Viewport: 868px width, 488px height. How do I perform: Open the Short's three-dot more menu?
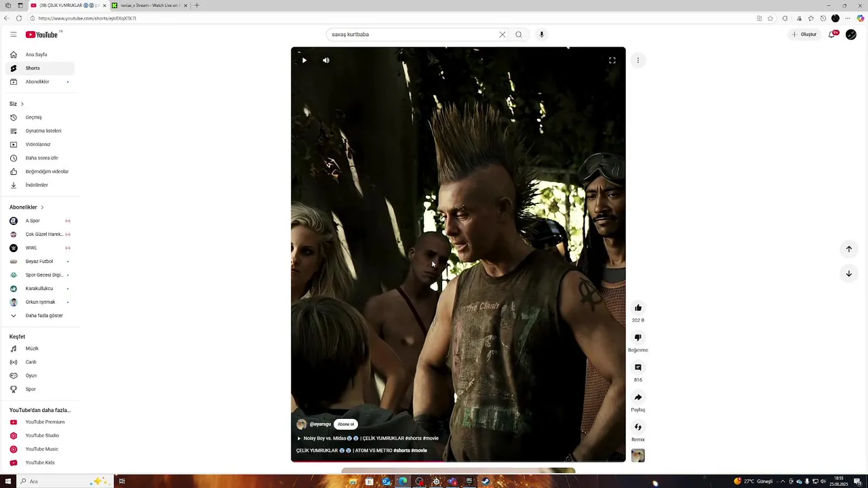(x=638, y=60)
